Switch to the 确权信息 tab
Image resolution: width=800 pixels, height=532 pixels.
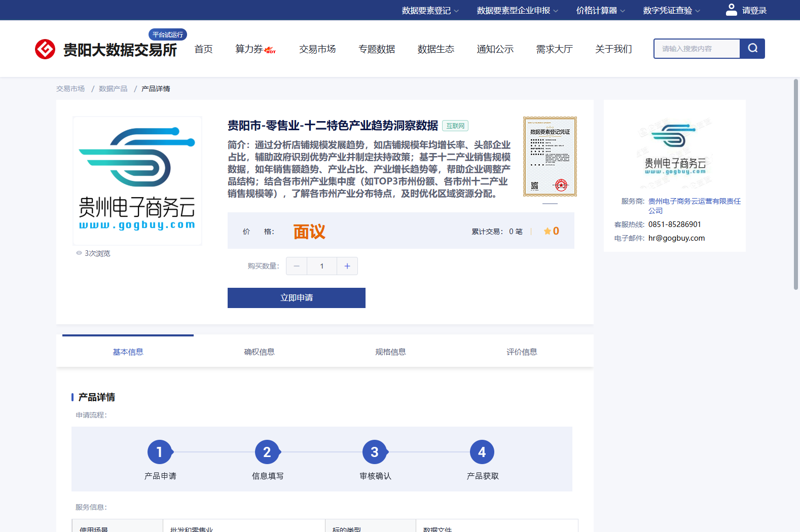pos(259,352)
